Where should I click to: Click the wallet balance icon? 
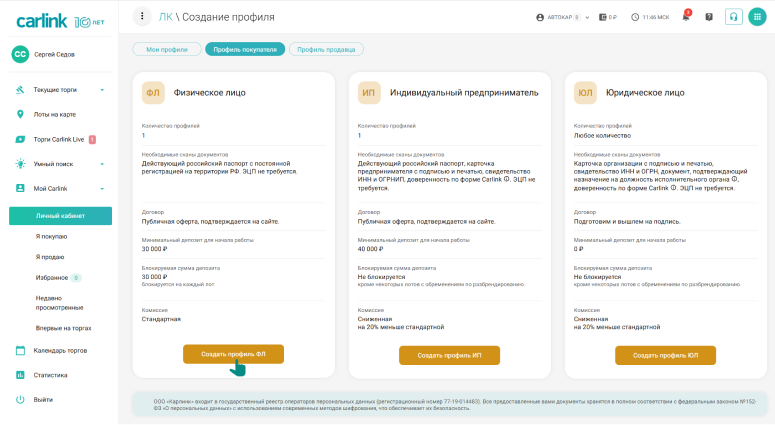pyautogui.click(x=603, y=17)
